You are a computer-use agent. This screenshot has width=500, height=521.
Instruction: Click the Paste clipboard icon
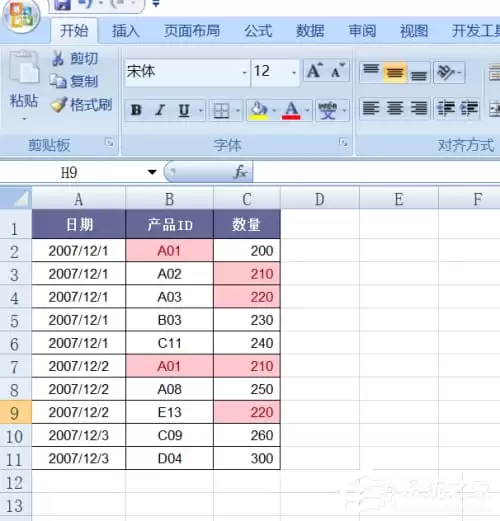(23, 67)
